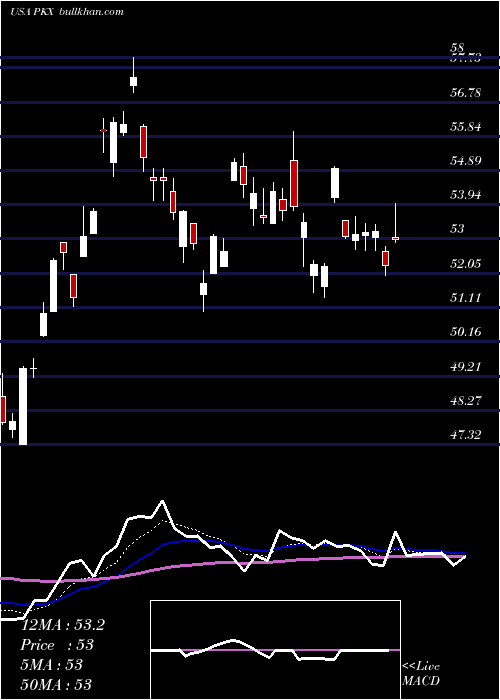Click the tall white candle at far left

23,406
